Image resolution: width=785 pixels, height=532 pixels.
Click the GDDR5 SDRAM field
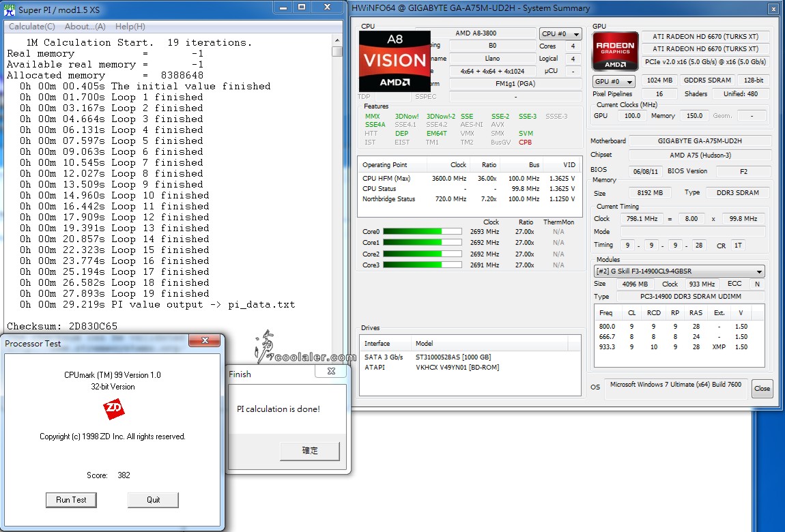(x=707, y=80)
